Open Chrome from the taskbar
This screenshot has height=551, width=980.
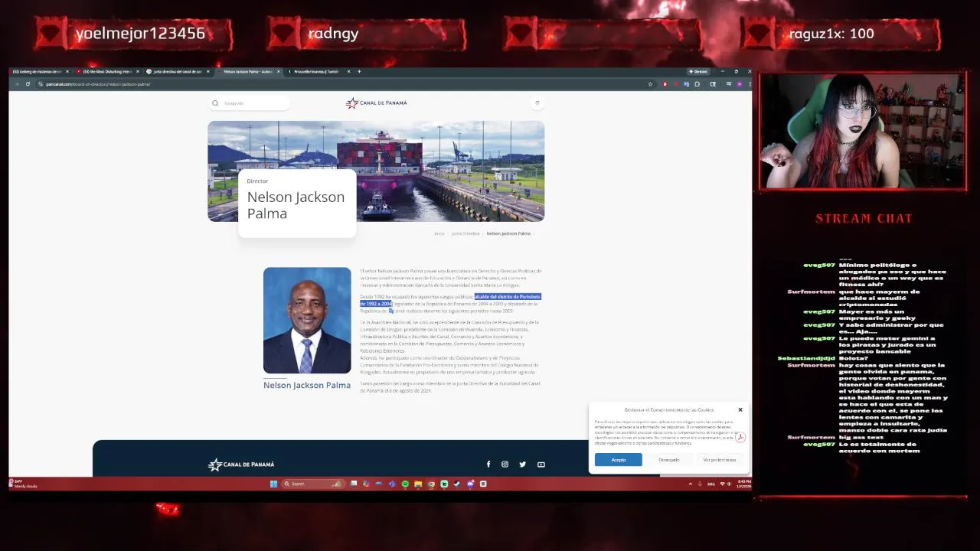(x=431, y=484)
